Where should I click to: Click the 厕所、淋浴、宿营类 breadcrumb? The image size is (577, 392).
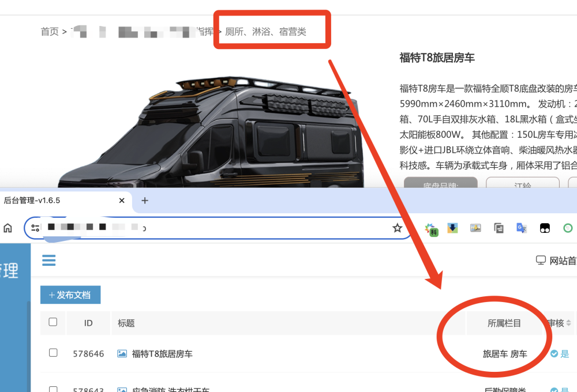tap(265, 32)
